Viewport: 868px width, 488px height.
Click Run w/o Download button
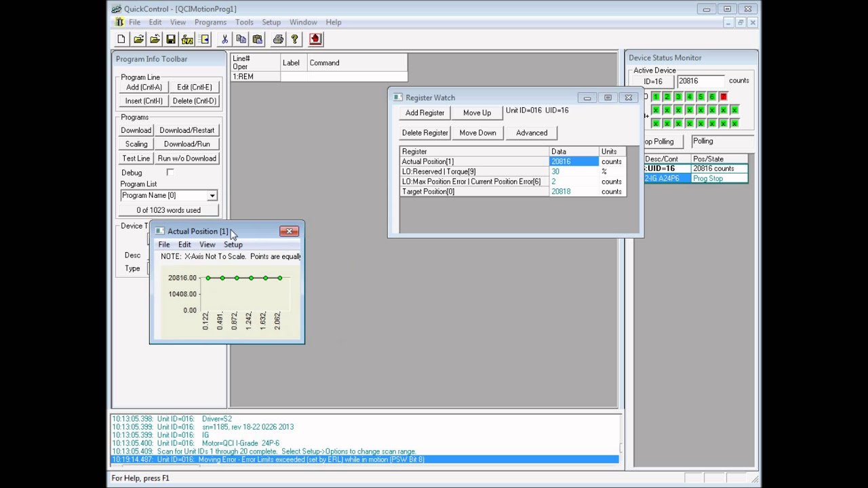pyautogui.click(x=187, y=159)
